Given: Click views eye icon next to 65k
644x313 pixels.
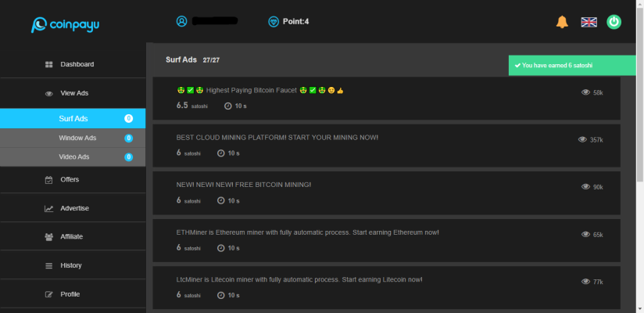Looking at the screenshot, I should [585, 235].
